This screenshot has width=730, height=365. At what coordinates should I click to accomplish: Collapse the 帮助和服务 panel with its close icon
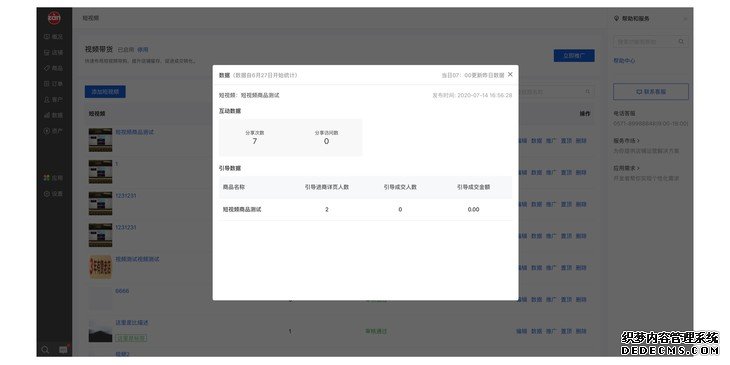[x=685, y=19]
